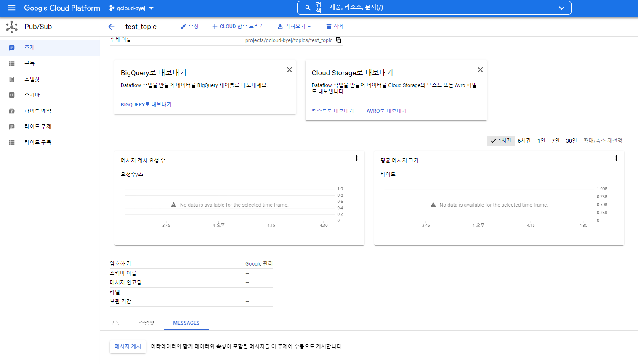Viewport: 638px width, 364px height.
Task: Click the 메시지 인코딩 row label
Action: pos(126,282)
